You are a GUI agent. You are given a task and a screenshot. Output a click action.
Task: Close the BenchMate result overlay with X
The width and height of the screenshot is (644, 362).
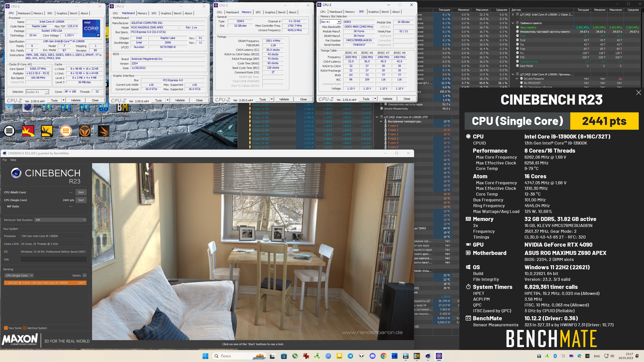click(x=638, y=93)
